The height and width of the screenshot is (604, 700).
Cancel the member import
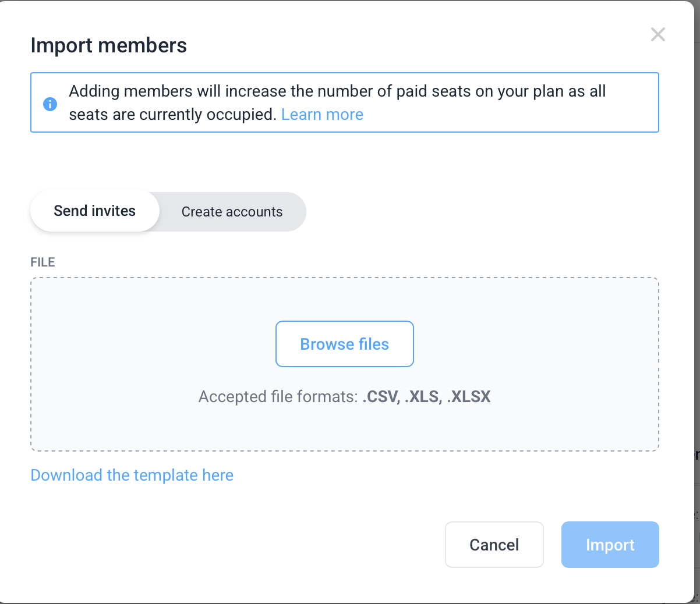click(x=494, y=545)
